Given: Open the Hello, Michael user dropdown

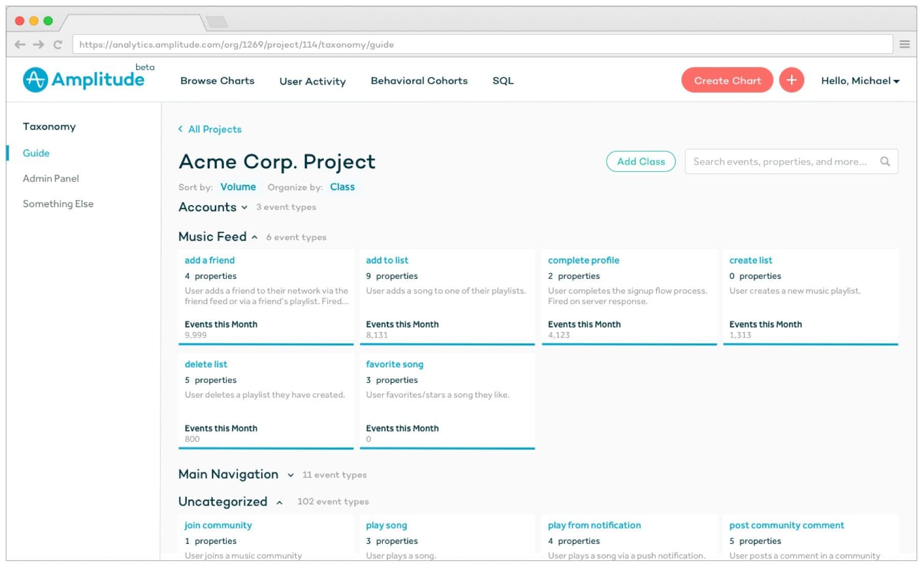Looking at the screenshot, I should point(860,81).
